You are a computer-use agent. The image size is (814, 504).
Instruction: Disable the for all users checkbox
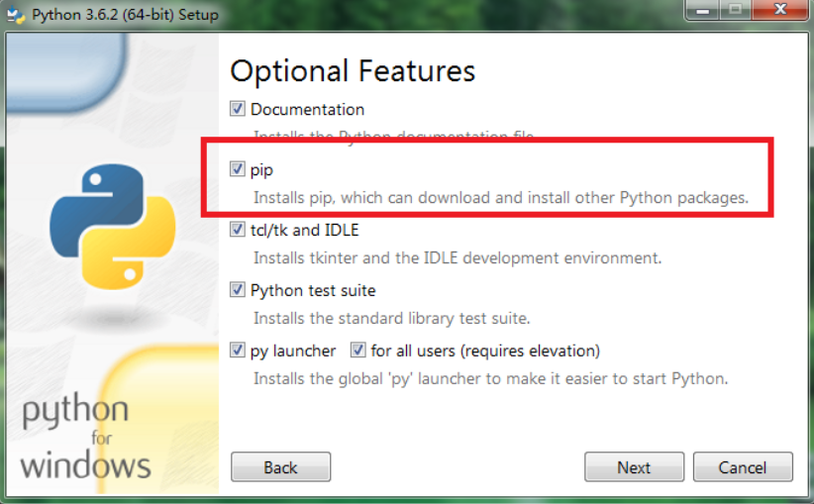tap(357, 350)
